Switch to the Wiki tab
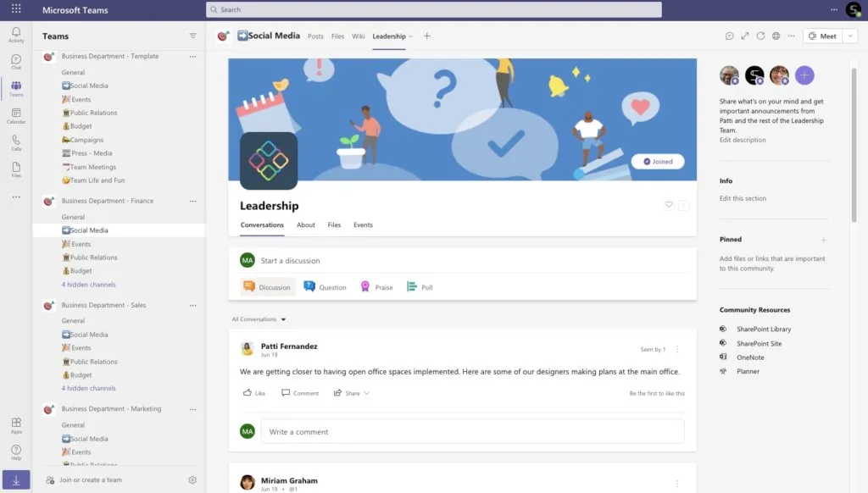This screenshot has width=868, height=493. point(359,36)
